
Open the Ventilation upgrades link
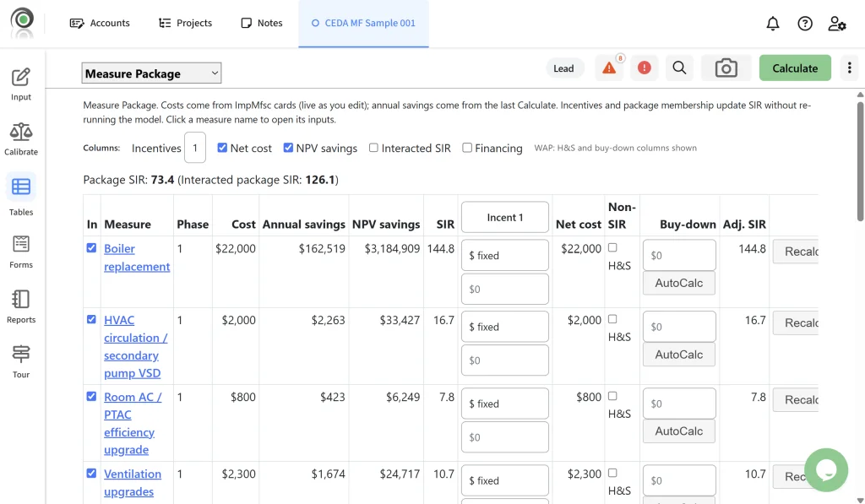[133, 483]
